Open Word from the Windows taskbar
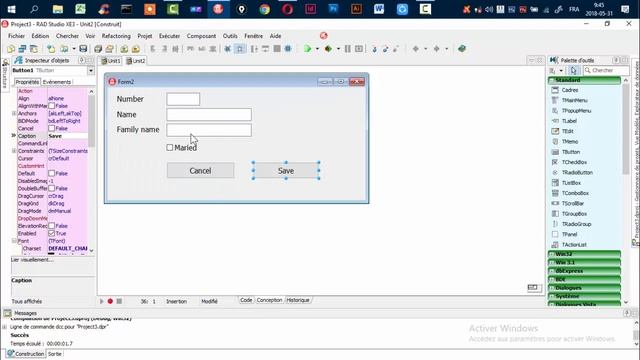 point(379,9)
